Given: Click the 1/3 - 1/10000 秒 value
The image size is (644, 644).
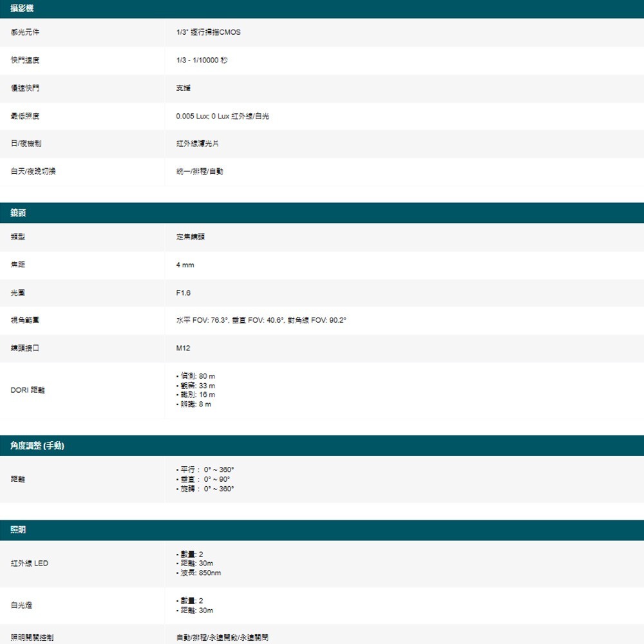Looking at the screenshot, I should pyautogui.click(x=200, y=60).
